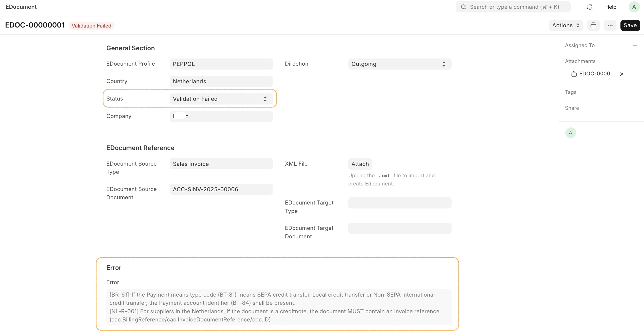
Task: Add a new attachment with plus icon
Action: 635,61
